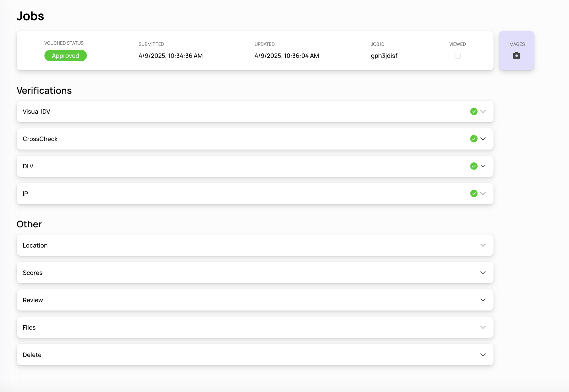Viewport: 569px width, 392px height.
Task: Click green checkmark on CrossCheck row
Action: [x=474, y=139]
